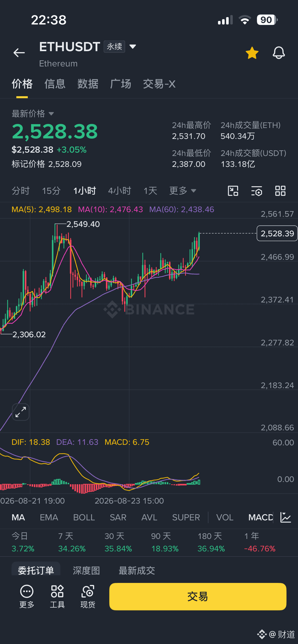Tap the Wi-Fi status icon
298x644 pixels.
pos(245,20)
